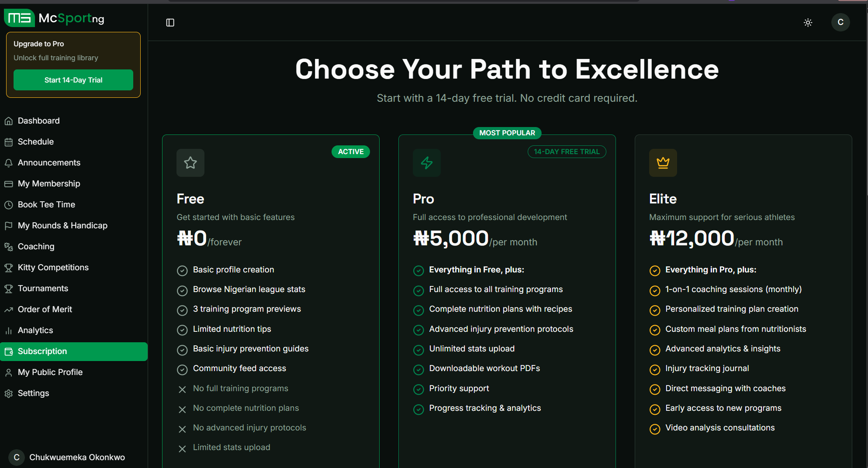This screenshot has width=868, height=468.
Task: Open Analytics chart icon
Action: 9,330
